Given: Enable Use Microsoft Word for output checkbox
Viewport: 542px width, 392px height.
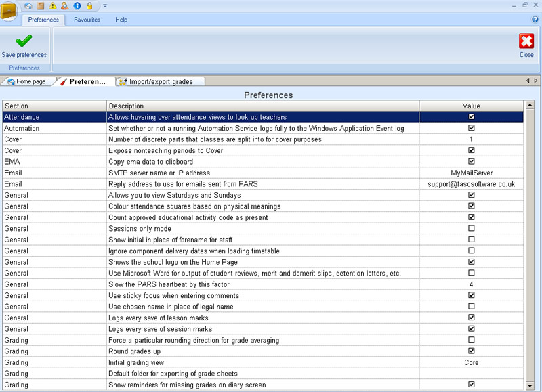Looking at the screenshot, I should click(x=471, y=273).
